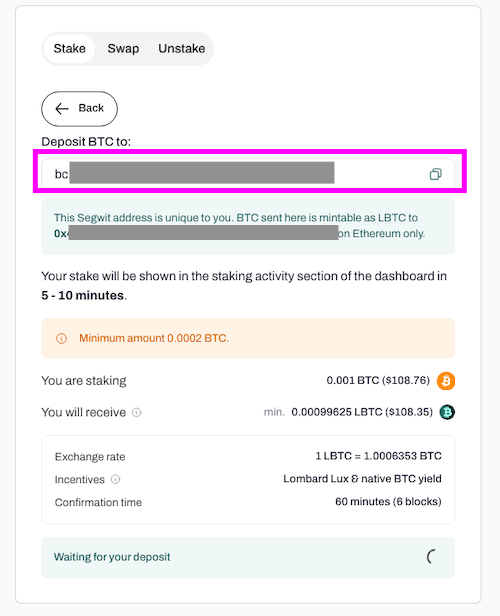The image size is (500, 616).
Task: Select the Deposit BTC address field
Action: pos(248,174)
